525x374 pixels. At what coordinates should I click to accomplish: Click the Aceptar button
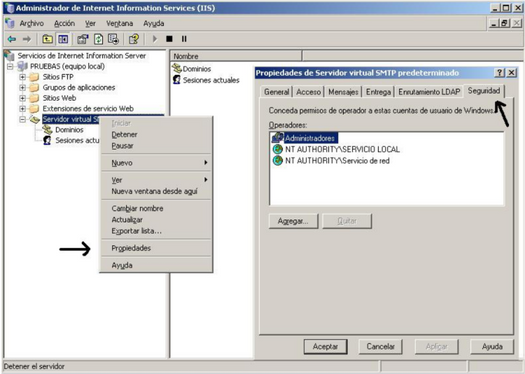[x=325, y=347]
